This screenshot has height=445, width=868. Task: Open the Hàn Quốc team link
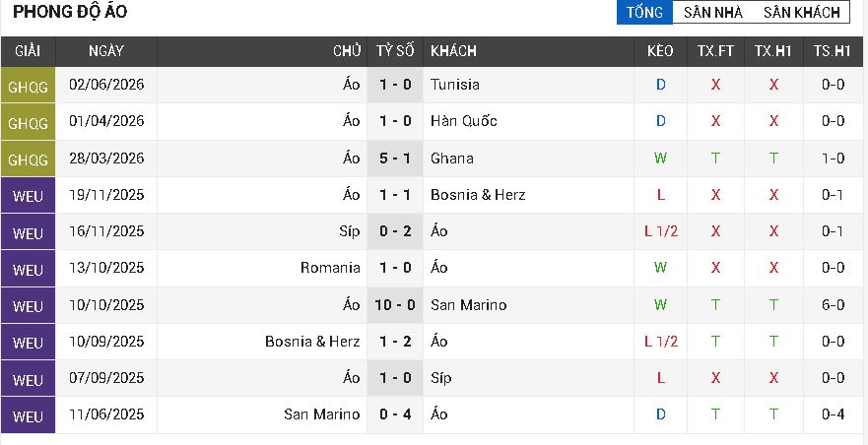point(463,121)
